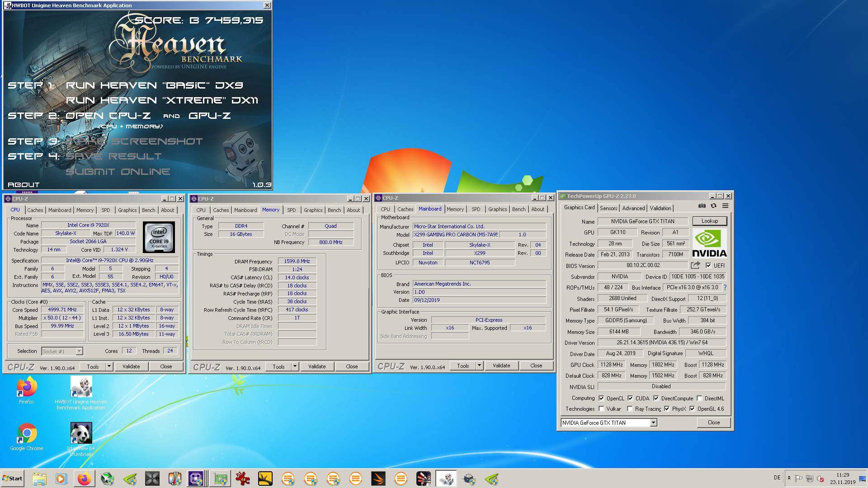Open Firefox desktop shortcut
Image resolution: width=868 pixels, height=488 pixels.
click(27, 391)
